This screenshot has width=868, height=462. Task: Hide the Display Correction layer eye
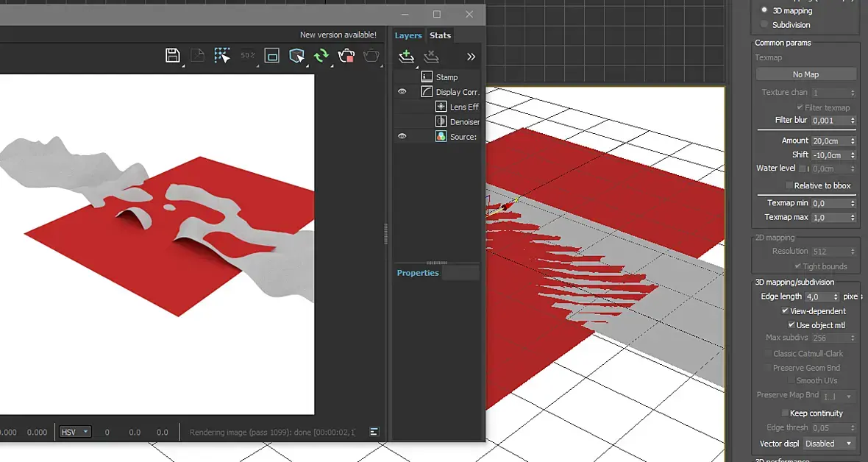pyautogui.click(x=402, y=92)
